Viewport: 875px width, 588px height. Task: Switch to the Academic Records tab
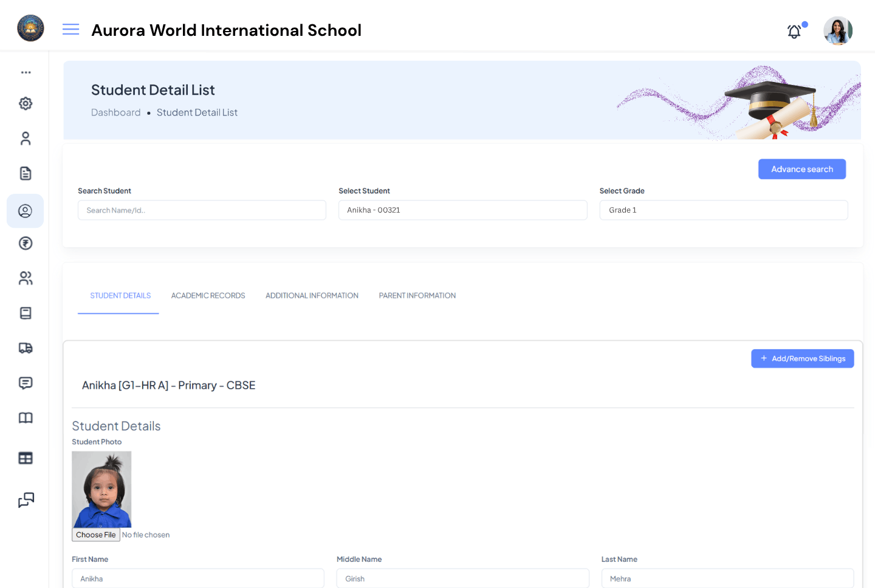pos(208,296)
